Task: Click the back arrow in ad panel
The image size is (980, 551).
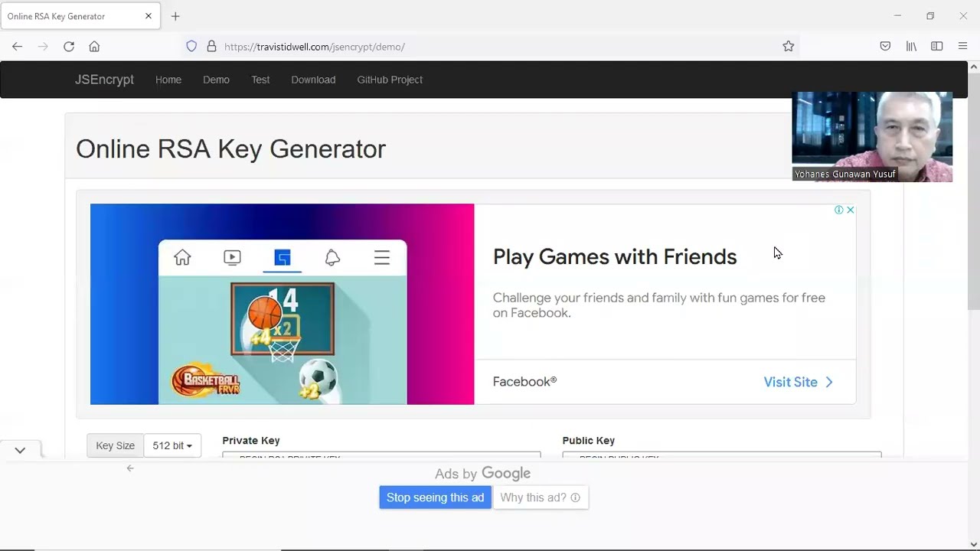Action: (x=130, y=468)
